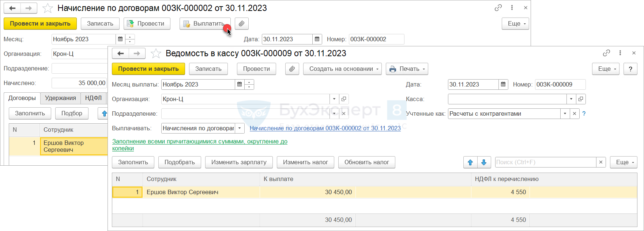644x231 pixels.
Task: Click the Подбор button in Договоры tab
Action: pyautogui.click(x=72, y=113)
